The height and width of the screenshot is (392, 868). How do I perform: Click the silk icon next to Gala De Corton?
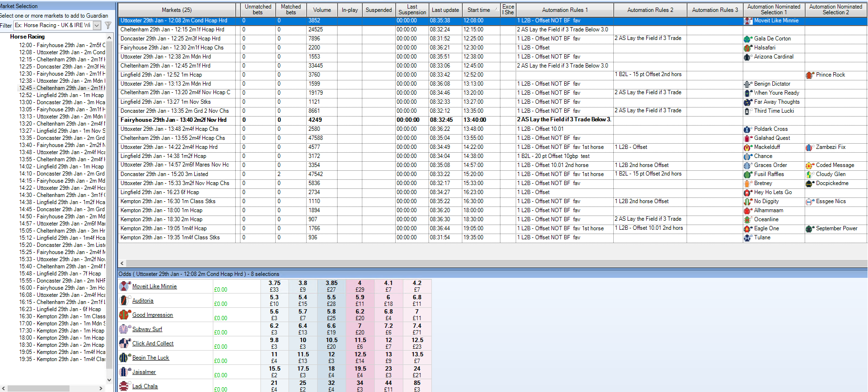(748, 39)
